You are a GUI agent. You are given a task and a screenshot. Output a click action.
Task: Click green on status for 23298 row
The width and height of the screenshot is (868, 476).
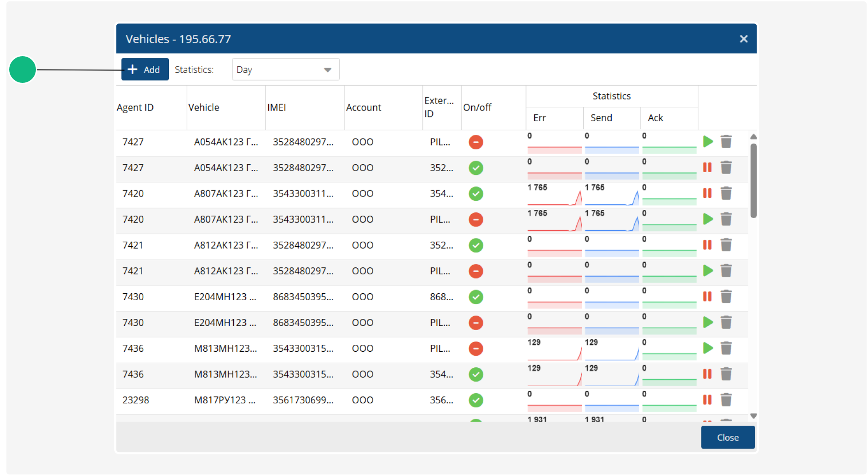(476, 400)
